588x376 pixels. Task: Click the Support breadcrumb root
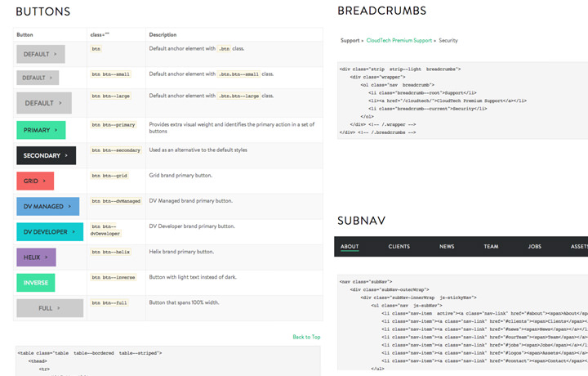350,40
